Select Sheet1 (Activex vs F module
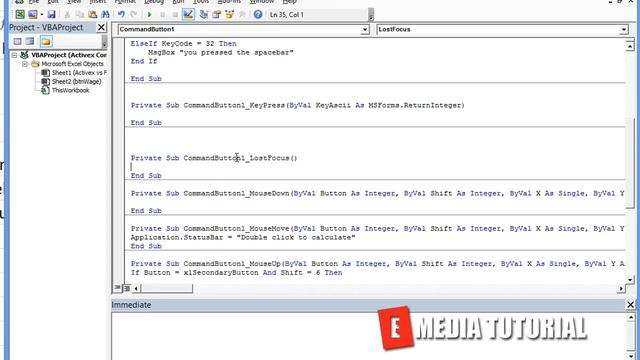 79,73
